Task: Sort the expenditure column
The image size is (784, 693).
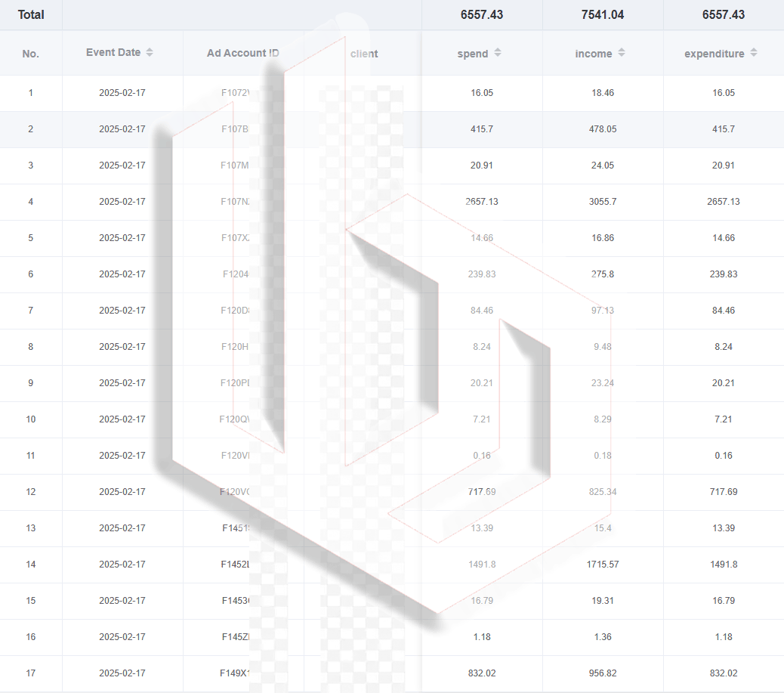Action: pyautogui.click(x=754, y=53)
